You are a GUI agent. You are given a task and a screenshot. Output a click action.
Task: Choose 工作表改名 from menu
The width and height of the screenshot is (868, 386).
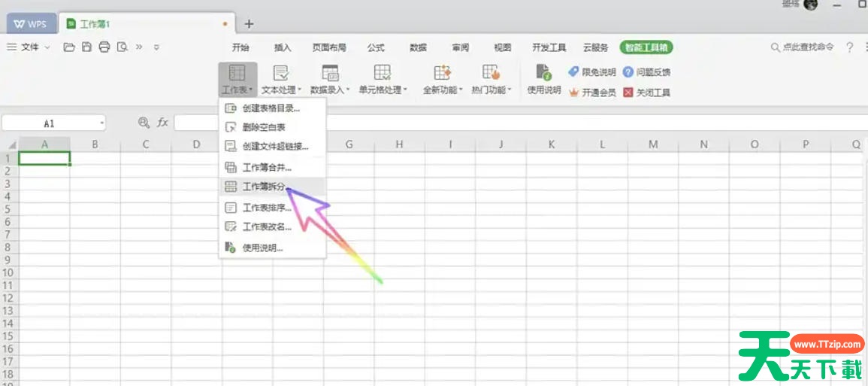click(272, 226)
